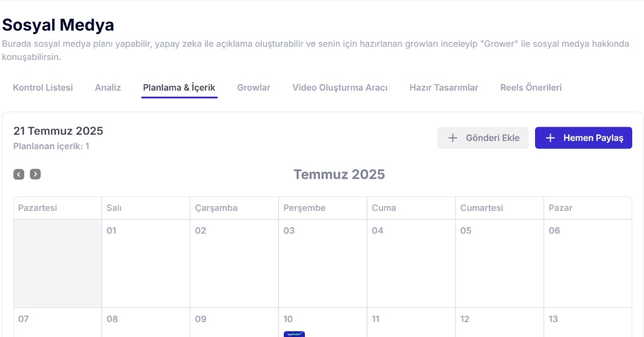The height and width of the screenshot is (337, 644).
Task: Open the Growlar tab
Action: click(x=254, y=87)
